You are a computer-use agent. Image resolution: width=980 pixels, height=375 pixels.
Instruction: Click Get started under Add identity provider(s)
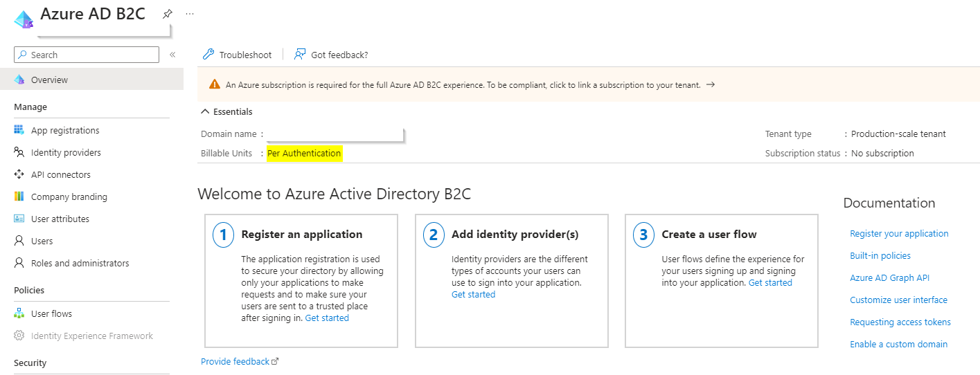(x=474, y=294)
